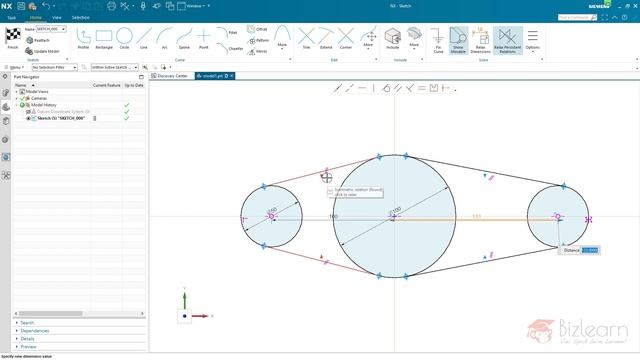Click the Finish sketch flag icon

point(13,36)
